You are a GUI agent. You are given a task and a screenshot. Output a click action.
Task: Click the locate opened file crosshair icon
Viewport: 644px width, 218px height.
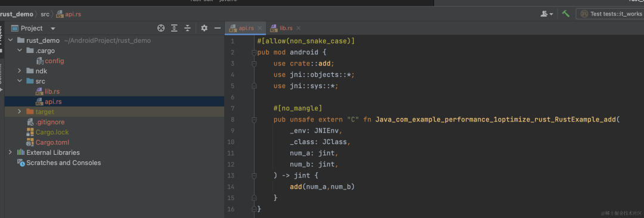click(x=161, y=28)
